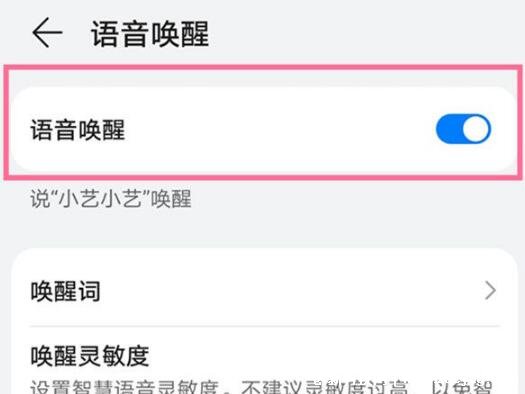Open the 唤醒词 settings row
This screenshot has width=525, height=394.
pos(265,290)
